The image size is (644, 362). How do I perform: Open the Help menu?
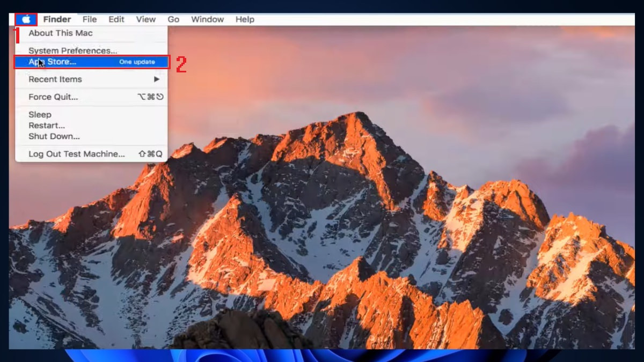pos(245,19)
